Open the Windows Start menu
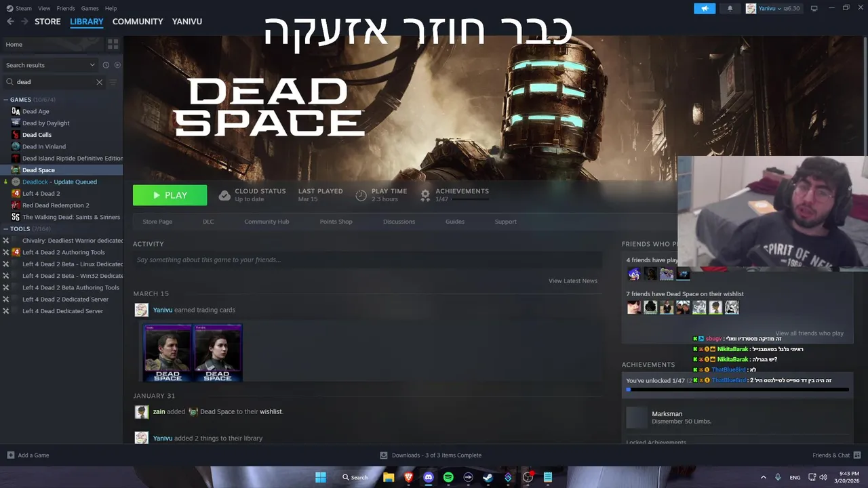 coord(321,477)
